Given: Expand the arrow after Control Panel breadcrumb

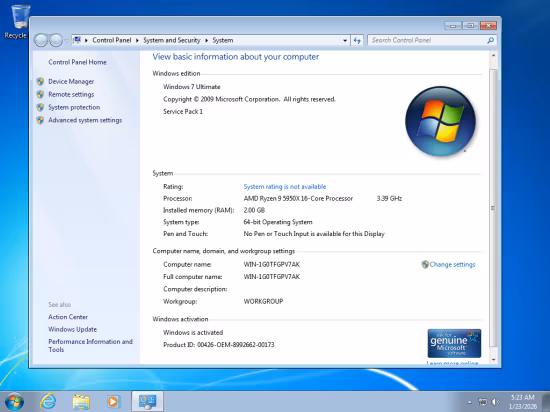Looking at the screenshot, I should [x=137, y=41].
